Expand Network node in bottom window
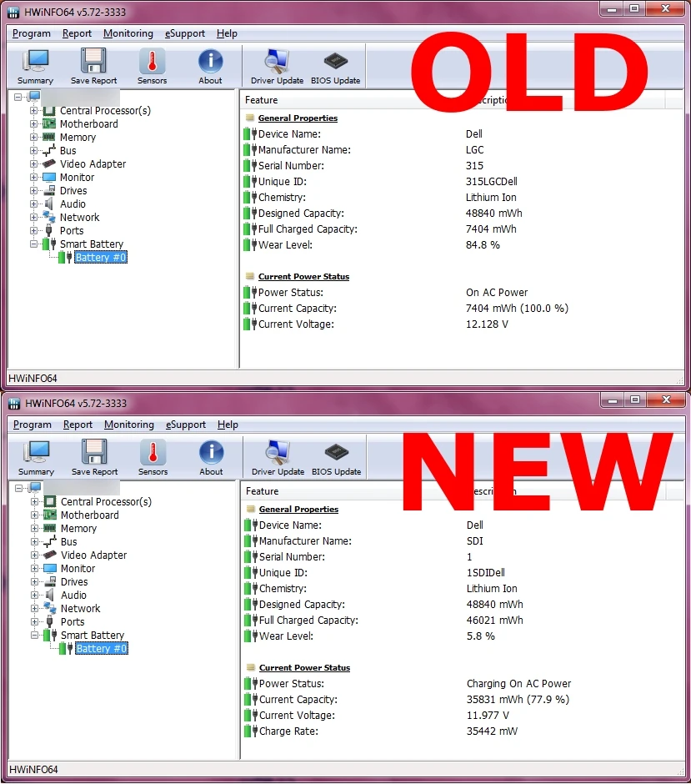The image size is (691, 784). [x=34, y=609]
